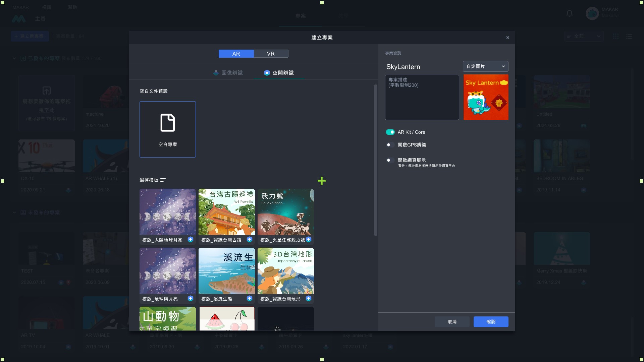644x362 pixels.
Task: Select the 圖像辨識 tab
Action: (228, 73)
